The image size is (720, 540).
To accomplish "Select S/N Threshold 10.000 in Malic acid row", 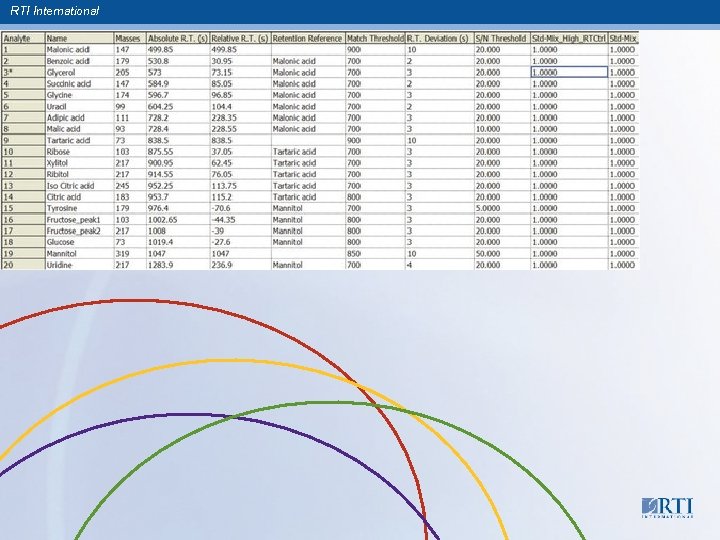I will tap(502, 129).
